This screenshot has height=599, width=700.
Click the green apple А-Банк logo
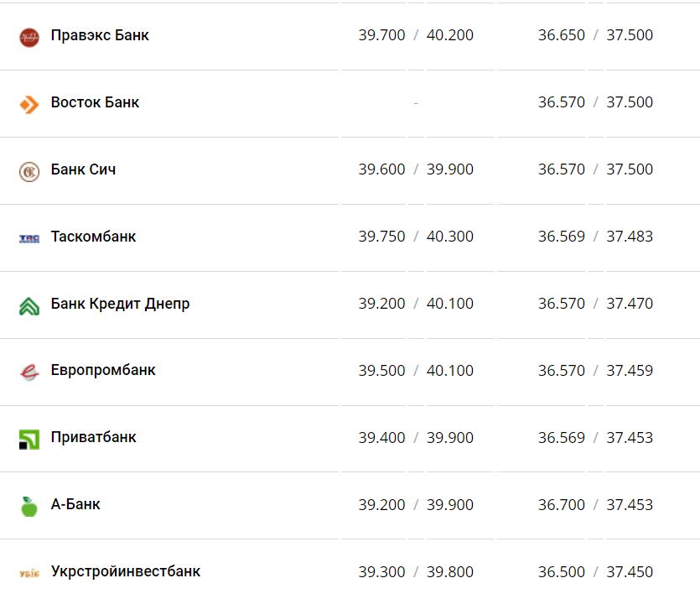[x=29, y=506]
